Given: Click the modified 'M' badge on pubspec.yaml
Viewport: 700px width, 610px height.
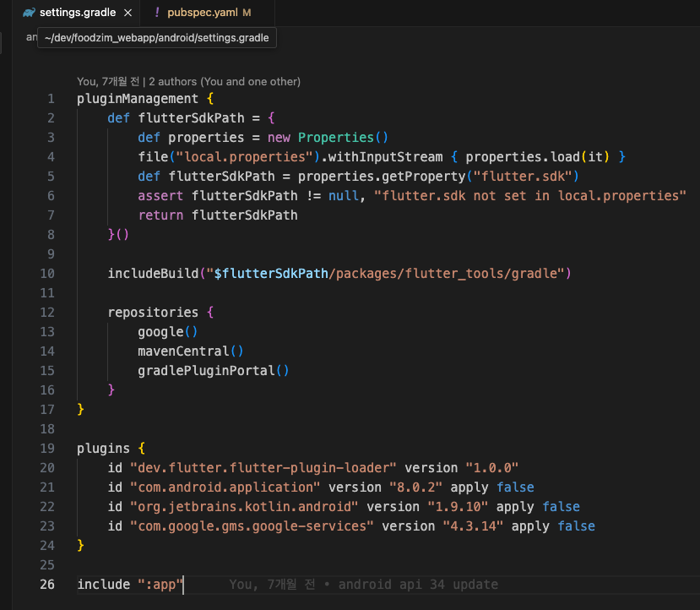Looking at the screenshot, I should tap(247, 13).
